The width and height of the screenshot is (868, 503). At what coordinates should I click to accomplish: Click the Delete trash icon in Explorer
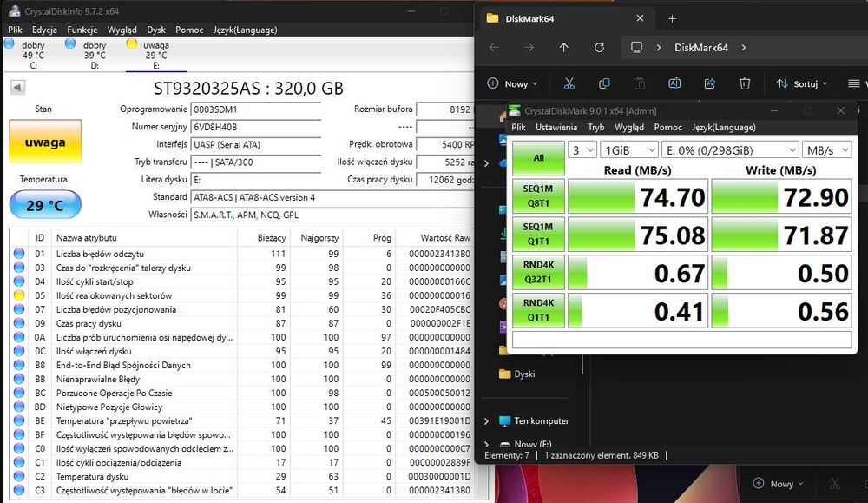pyautogui.click(x=745, y=83)
